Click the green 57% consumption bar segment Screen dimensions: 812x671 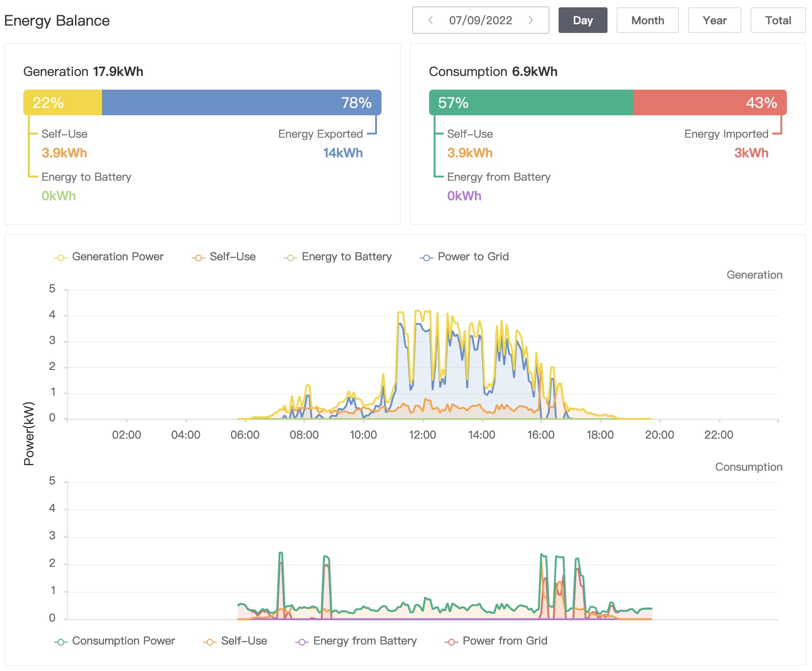pos(531,102)
